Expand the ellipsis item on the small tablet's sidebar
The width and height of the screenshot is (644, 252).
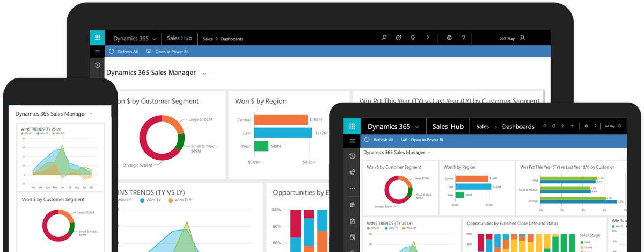pos(352,189)
